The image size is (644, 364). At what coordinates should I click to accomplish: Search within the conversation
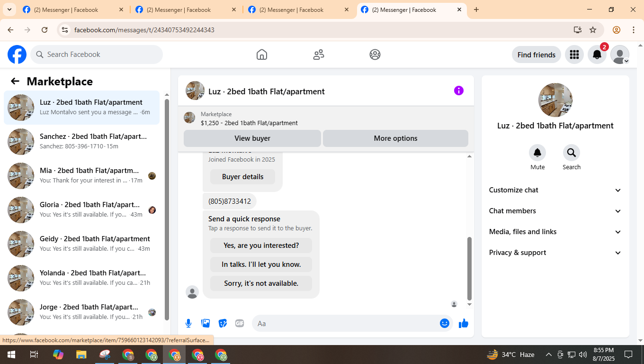click(x=572, y=153)
